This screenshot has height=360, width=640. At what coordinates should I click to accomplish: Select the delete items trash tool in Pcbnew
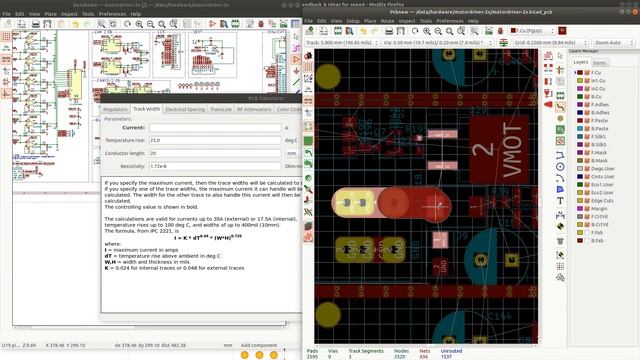coord(560,241)
